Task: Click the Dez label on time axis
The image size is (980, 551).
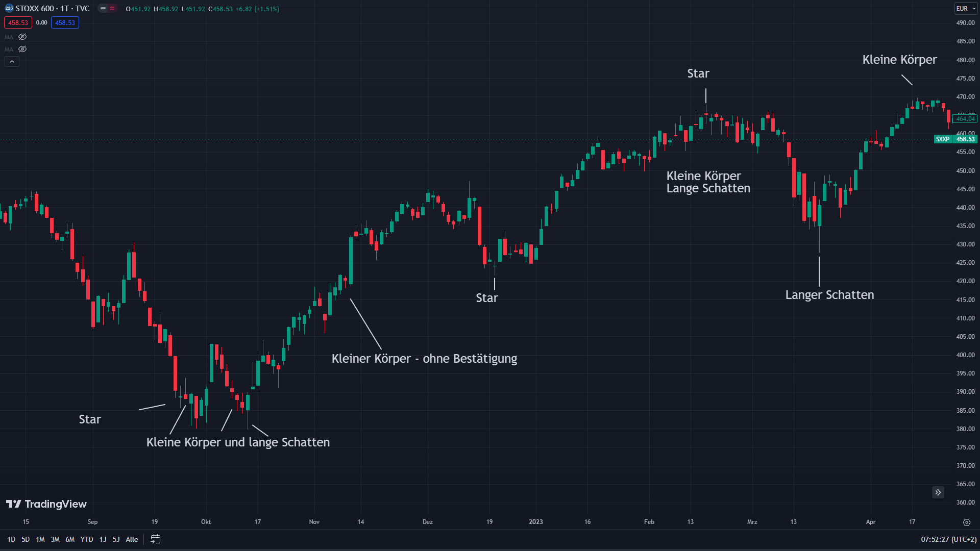Action: (428, 522)
